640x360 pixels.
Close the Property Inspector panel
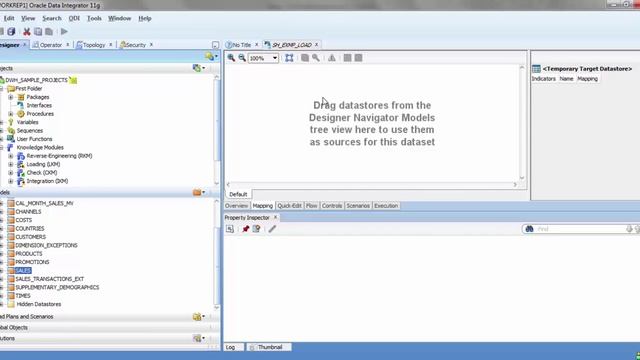pyautogui.click(x=275, y=218)
